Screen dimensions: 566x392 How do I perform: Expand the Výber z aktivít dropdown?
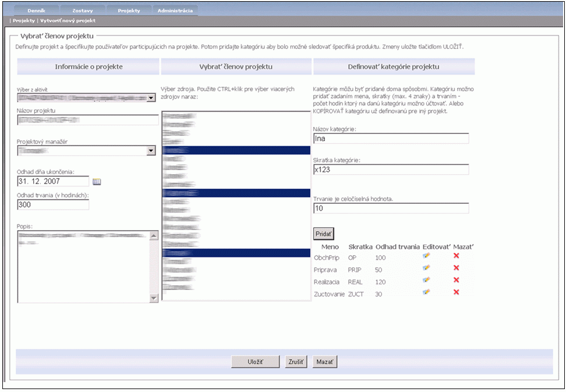coord(151,98)
